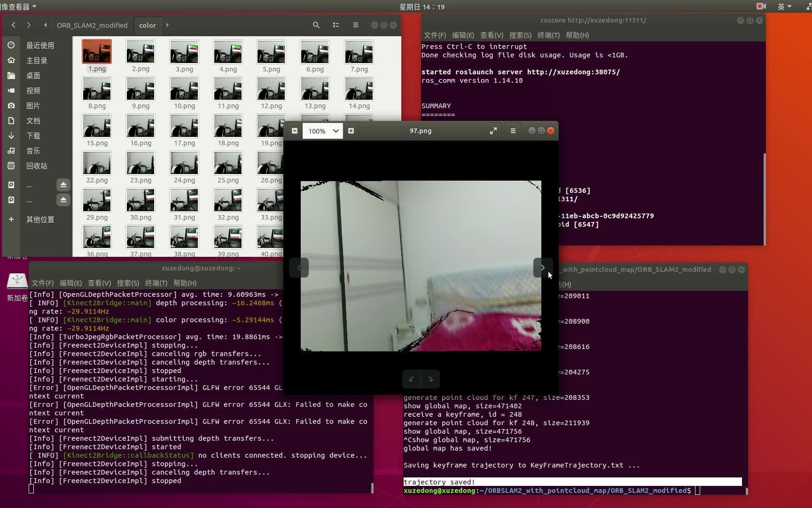Screen dimensions: 812x508
Task: Click the back navigation arrow in Nautilus
Action: point(13,25)
